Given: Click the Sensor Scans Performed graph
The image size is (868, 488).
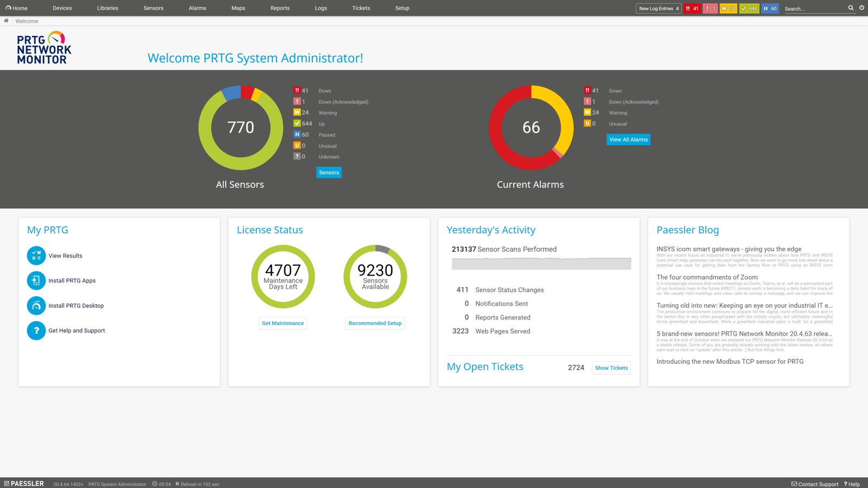Looking at the screenshot, I should [541, 263].
